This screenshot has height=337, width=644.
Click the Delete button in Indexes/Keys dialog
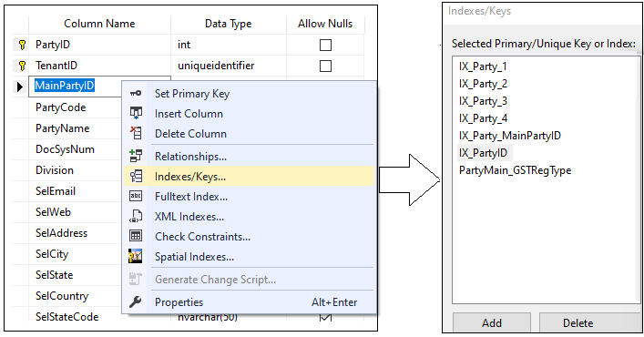(x=578, y=322)
